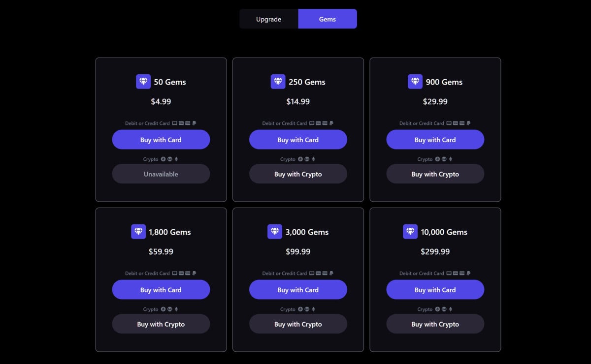Click the Monero icon in 1,800 Gems card
Viewport: 591px width, 364px height.
(x=169, y=309)
